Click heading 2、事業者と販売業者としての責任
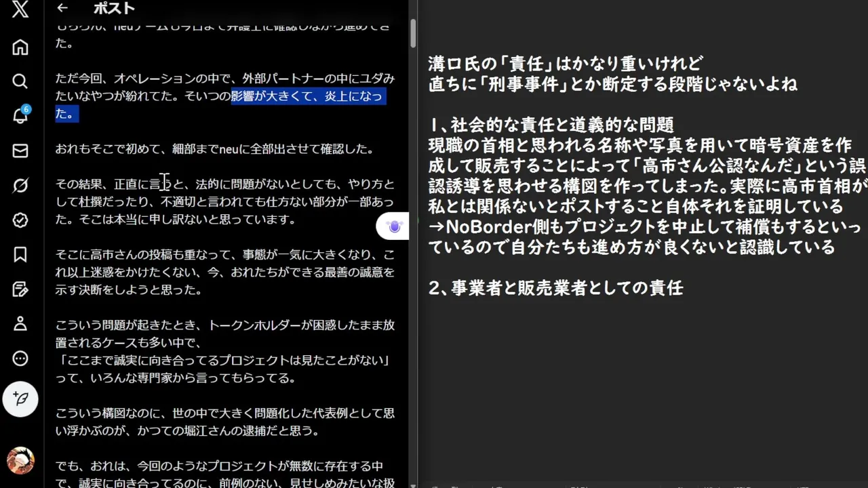Screen dimensions: 868x488 pos(555,287)
